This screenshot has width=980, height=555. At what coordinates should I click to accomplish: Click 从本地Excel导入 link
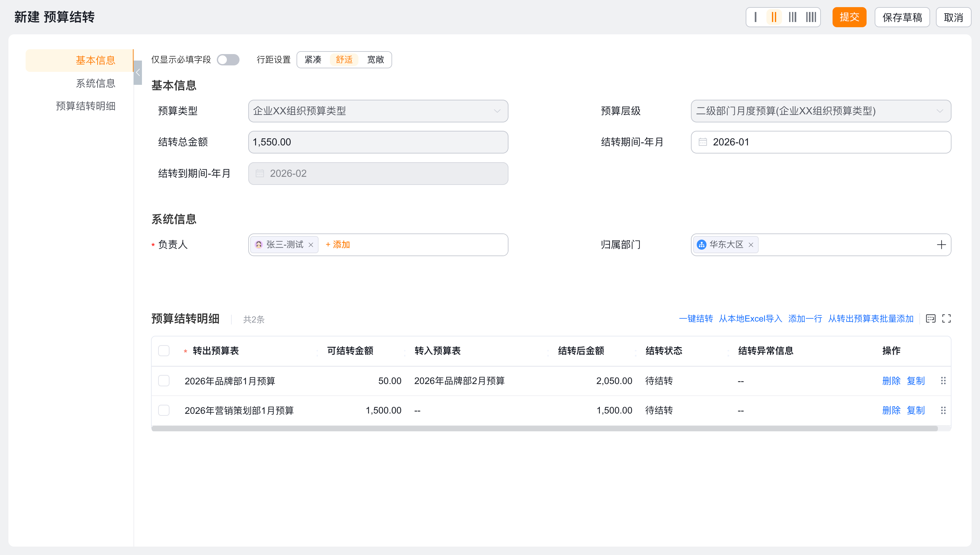coord(750,319)
